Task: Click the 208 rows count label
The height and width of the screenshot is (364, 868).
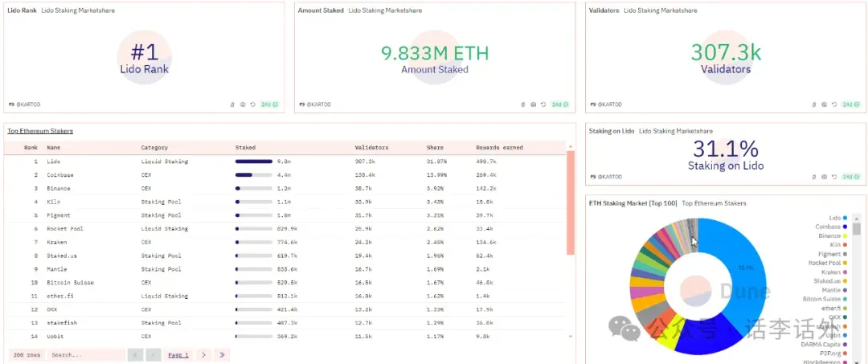Action: tap(26, 355)
